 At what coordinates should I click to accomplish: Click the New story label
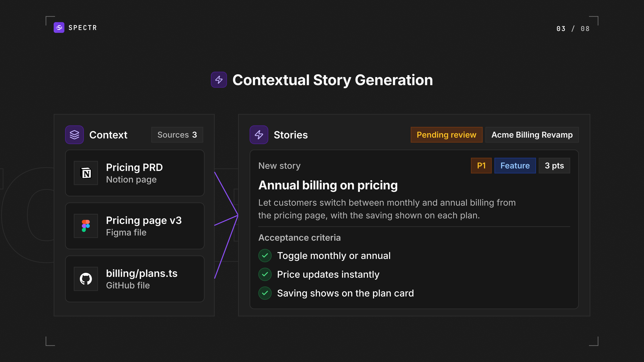click(x=280, y=166)
